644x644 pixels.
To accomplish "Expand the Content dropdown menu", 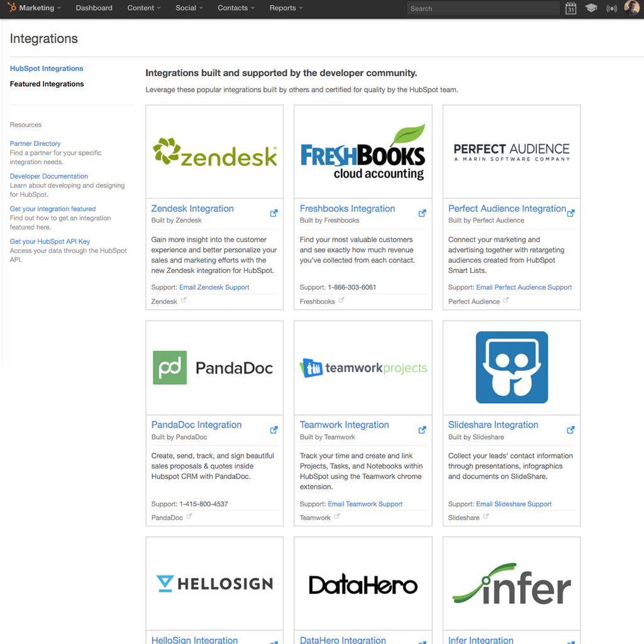I will (x=144, y=8).
